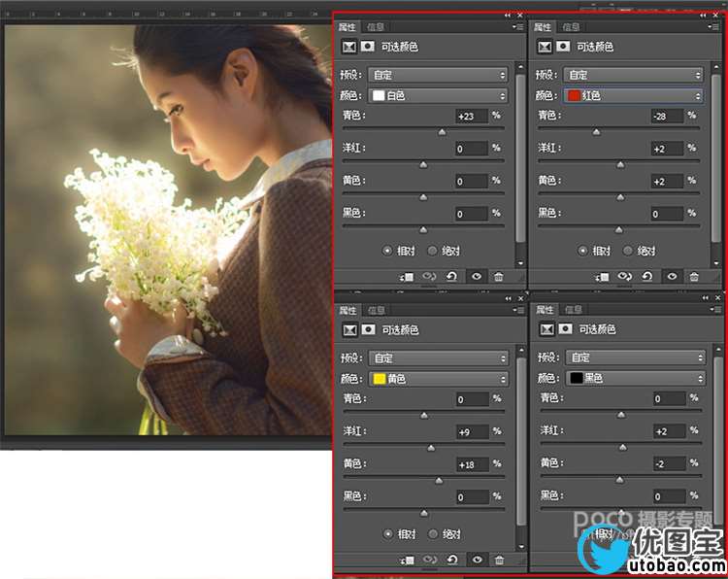This screenshot has height=579, width=728.
Task: View previous state in the 红色 panel
Action: [x=624, y=277]
